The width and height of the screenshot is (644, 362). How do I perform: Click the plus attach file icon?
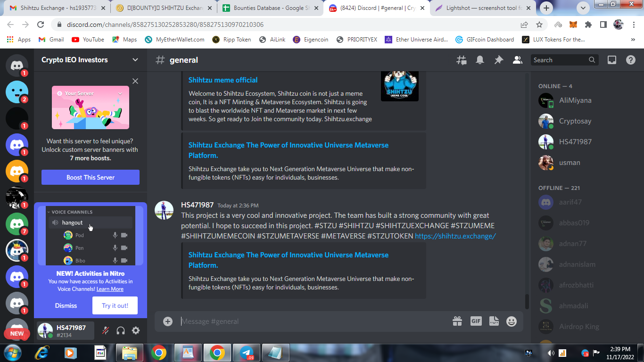[168, 321]
